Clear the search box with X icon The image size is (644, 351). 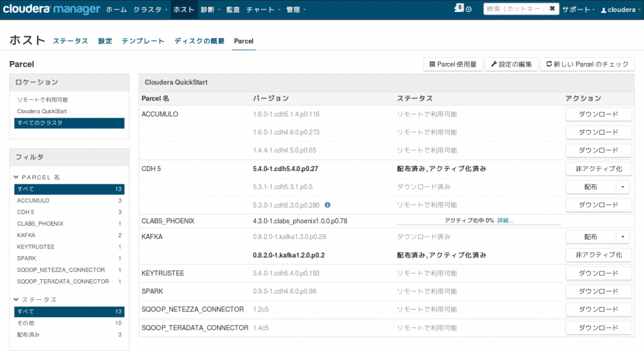point(552,9)
